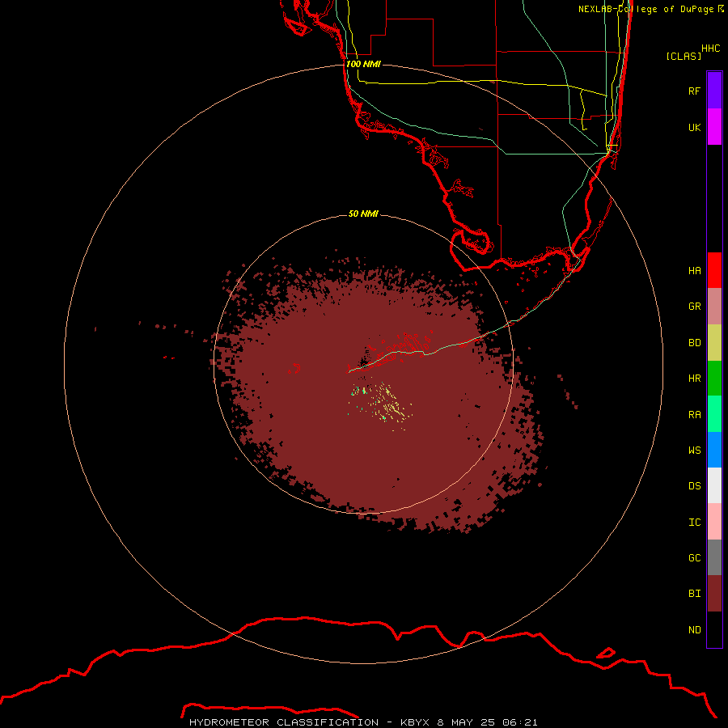Click the HHC product code text

[710, 49]
